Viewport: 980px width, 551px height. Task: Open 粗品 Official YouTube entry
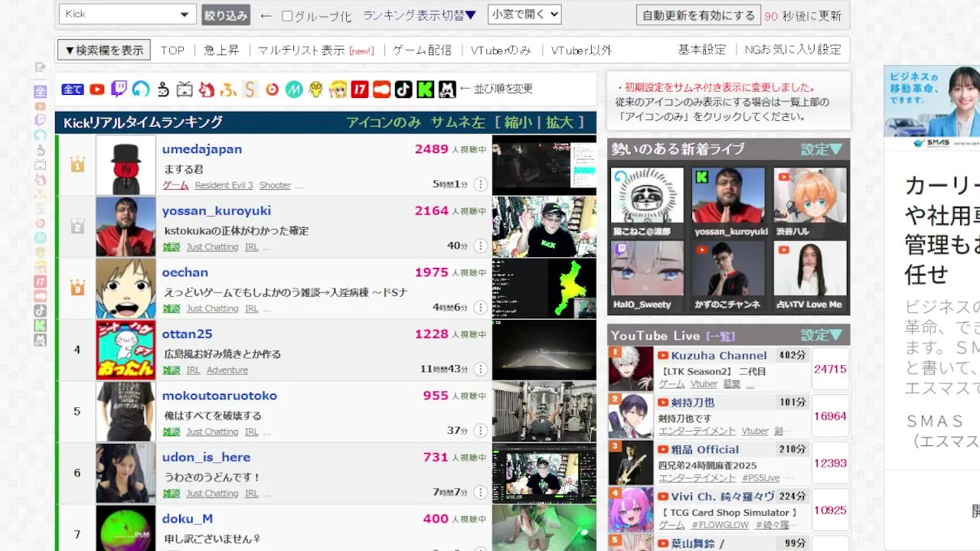(704, 449)
